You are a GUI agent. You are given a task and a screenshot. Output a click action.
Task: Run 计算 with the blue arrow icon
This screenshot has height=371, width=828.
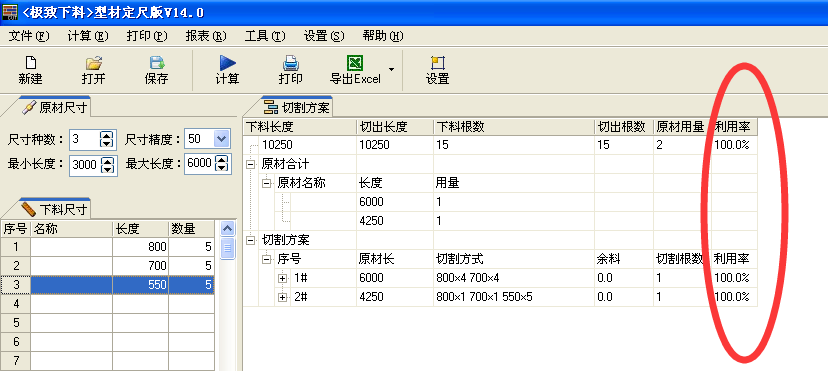(227, 63)
